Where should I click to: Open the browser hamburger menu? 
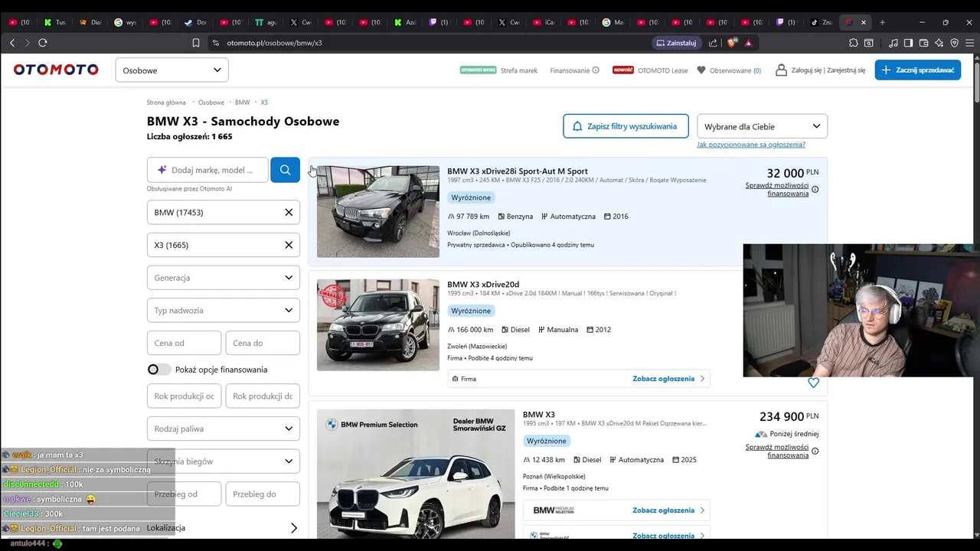click(x=970, y=43)
